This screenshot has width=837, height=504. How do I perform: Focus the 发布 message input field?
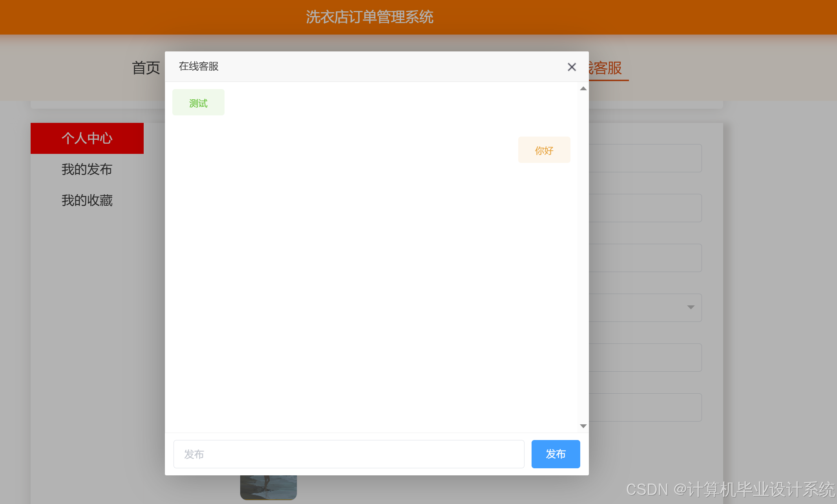click(349, 454)
